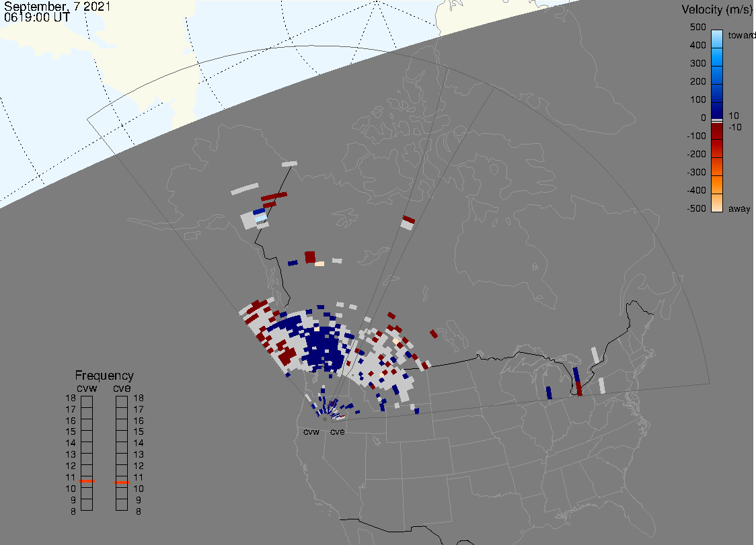
Task: Click the 8 label left of the cvw bar
Action: [73, 511]
